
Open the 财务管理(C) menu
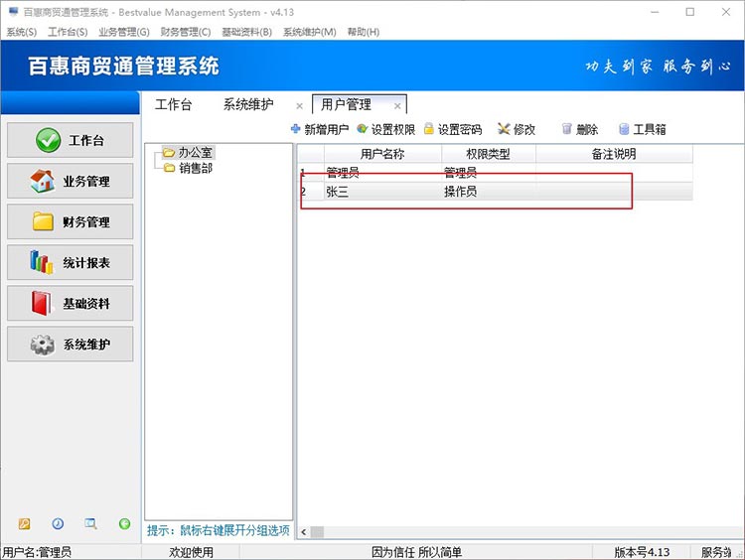tap(186, 32)
